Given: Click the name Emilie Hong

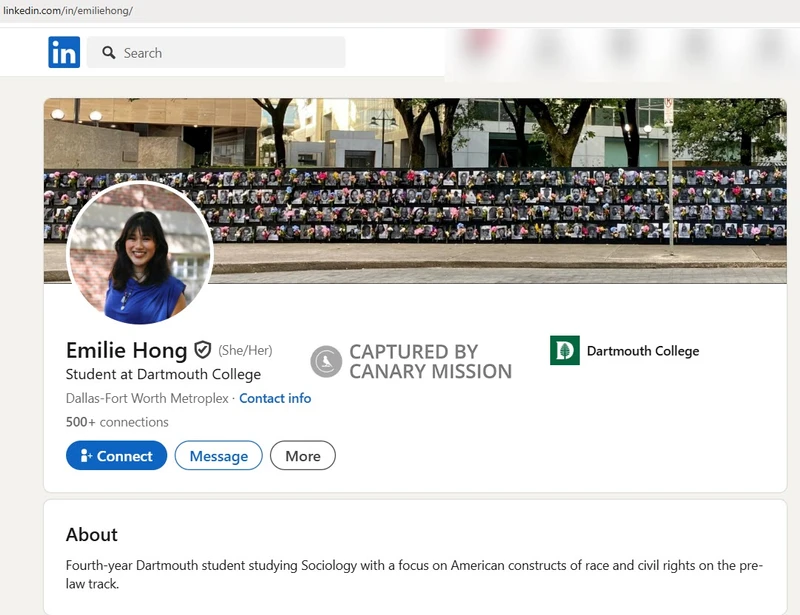Looking at the screenshot, I should (124, 349).
